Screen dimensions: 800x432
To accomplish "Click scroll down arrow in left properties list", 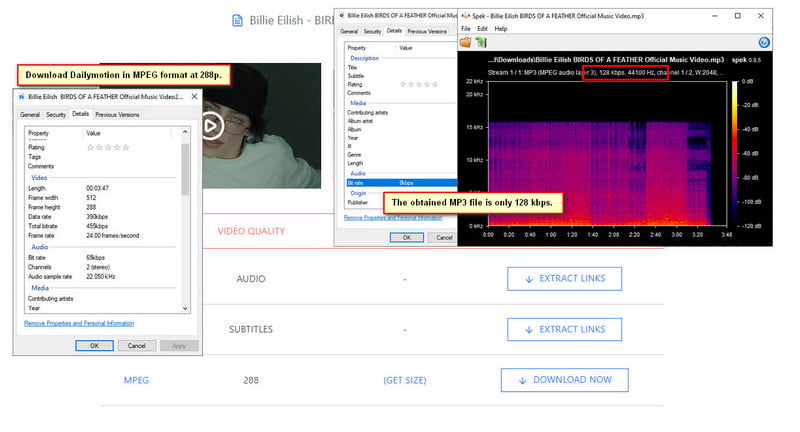I will [185, 308].
